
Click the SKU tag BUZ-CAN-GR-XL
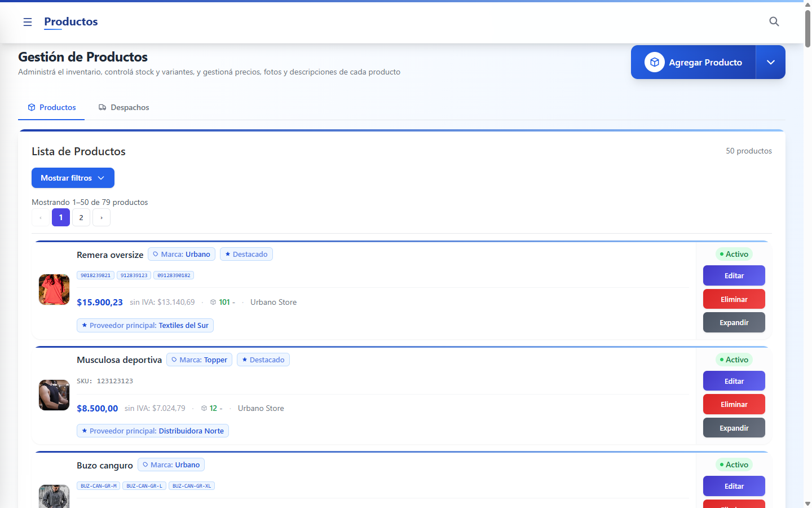tap(192, 486)
